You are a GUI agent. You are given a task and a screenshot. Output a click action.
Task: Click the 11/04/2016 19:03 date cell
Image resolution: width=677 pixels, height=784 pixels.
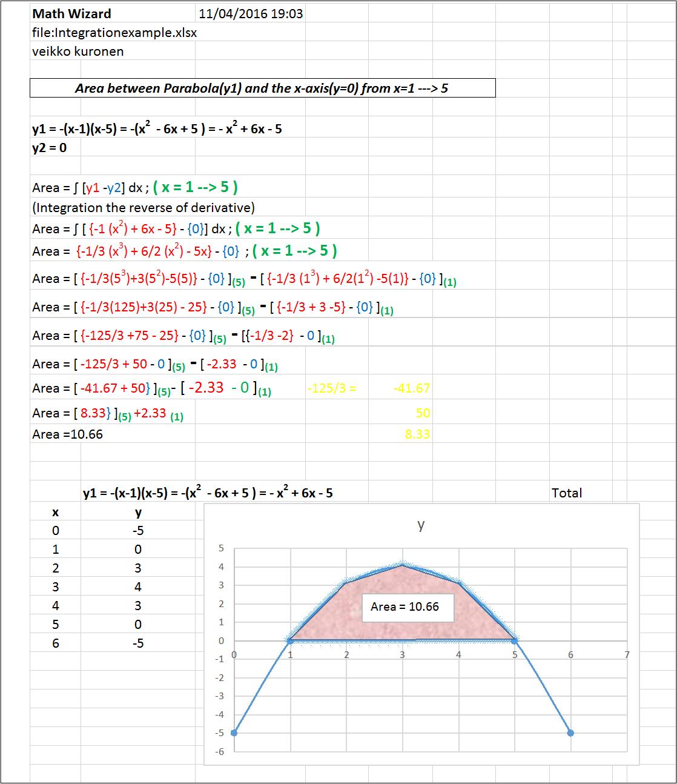[251, 13]
